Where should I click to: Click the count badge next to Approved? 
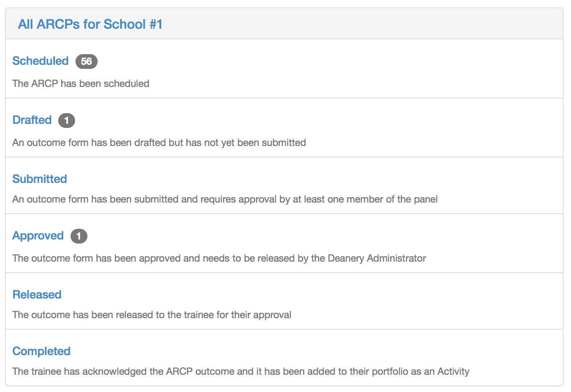coord(79,236)
